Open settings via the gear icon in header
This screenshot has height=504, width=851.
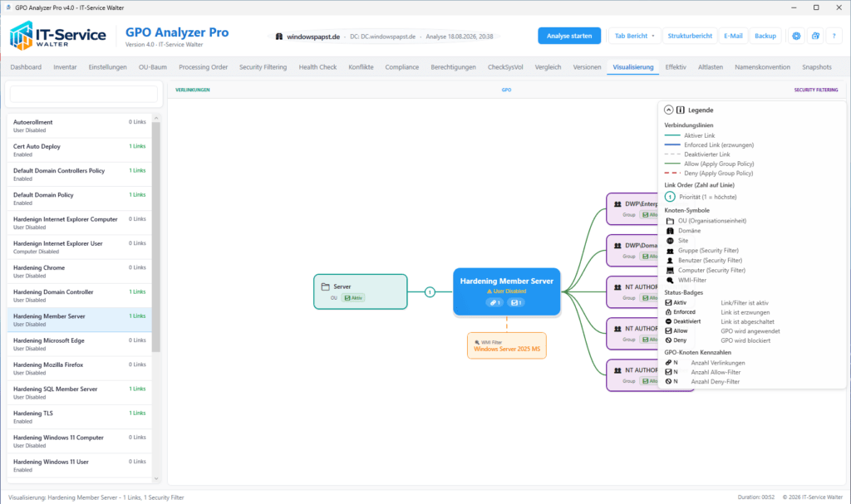point(796,36)
